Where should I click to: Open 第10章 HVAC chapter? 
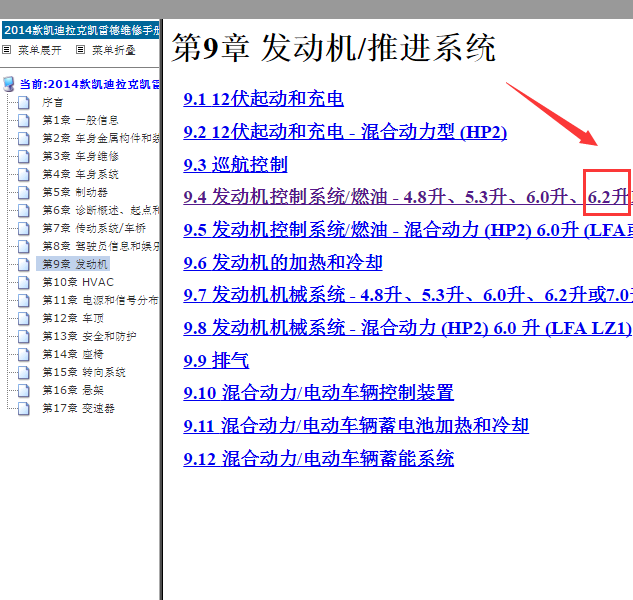point(78,282)
